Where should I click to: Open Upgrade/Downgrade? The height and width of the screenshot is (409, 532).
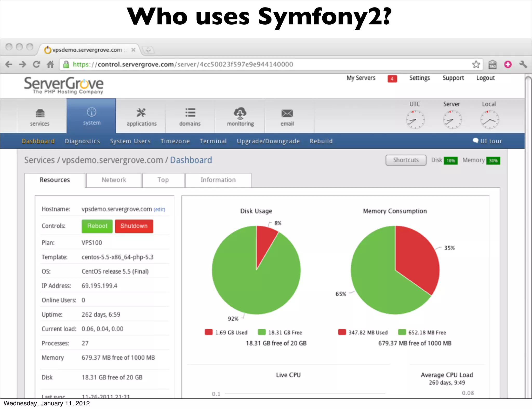[x=268, y=141]
